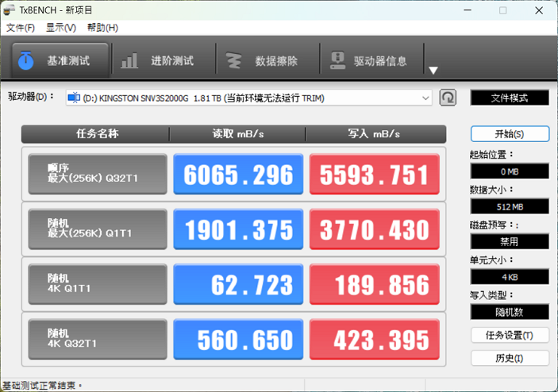This screenshot has height=392, width=558.
Task: Click the write value 189.856
Action: pyautogui.click(x=375, y=284)
